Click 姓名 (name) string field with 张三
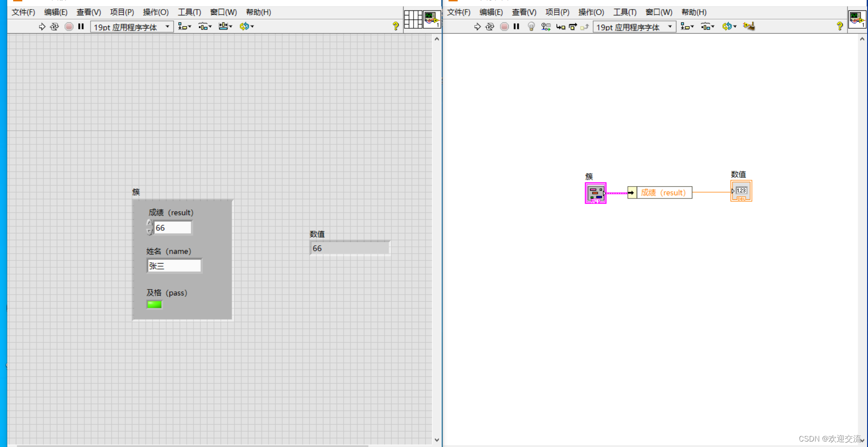The image size is (868, 447). 174,266
